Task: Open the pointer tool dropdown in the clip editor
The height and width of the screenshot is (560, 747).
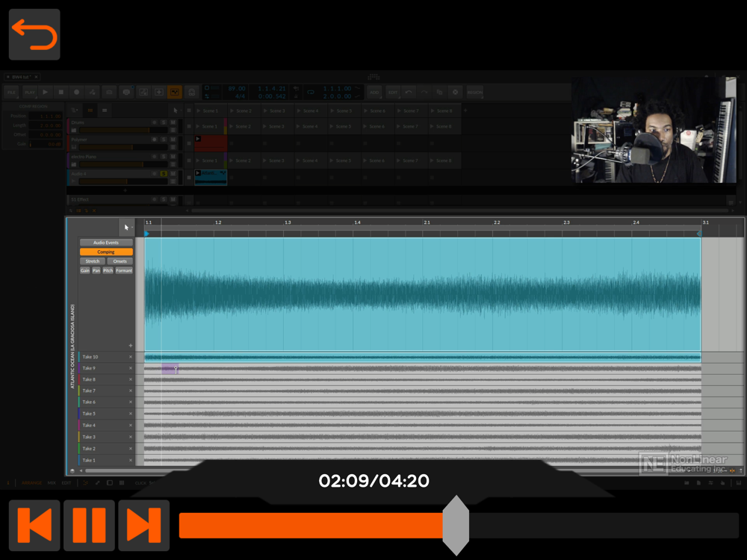Action: click(x=127, y=228)
